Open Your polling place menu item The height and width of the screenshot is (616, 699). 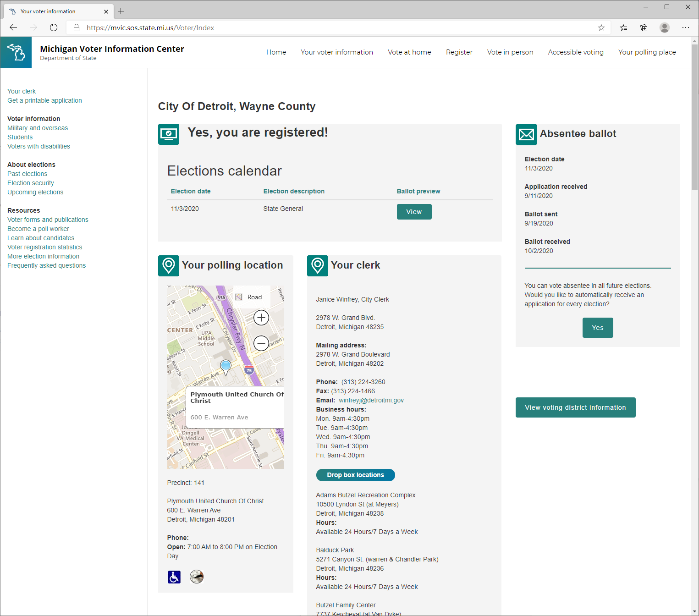647,52
